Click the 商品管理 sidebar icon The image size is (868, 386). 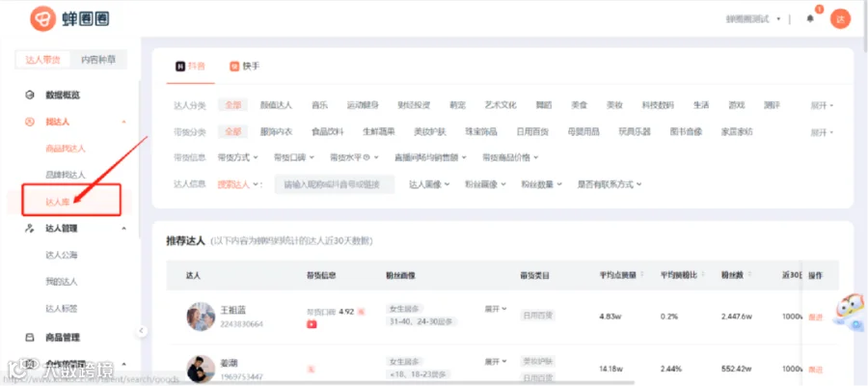(x=30, y=337)
